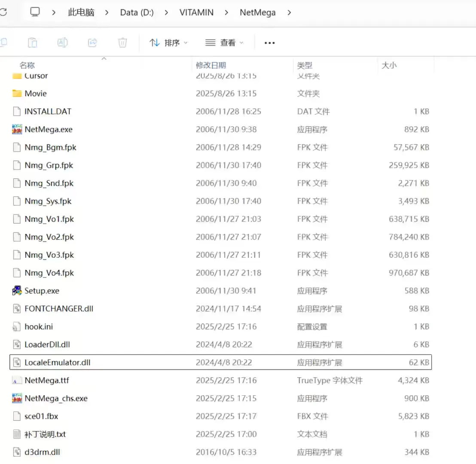This screenshot has height=464, width=476.
Task: Click date 2006/11/28 14:29
Action: [229, 147]
